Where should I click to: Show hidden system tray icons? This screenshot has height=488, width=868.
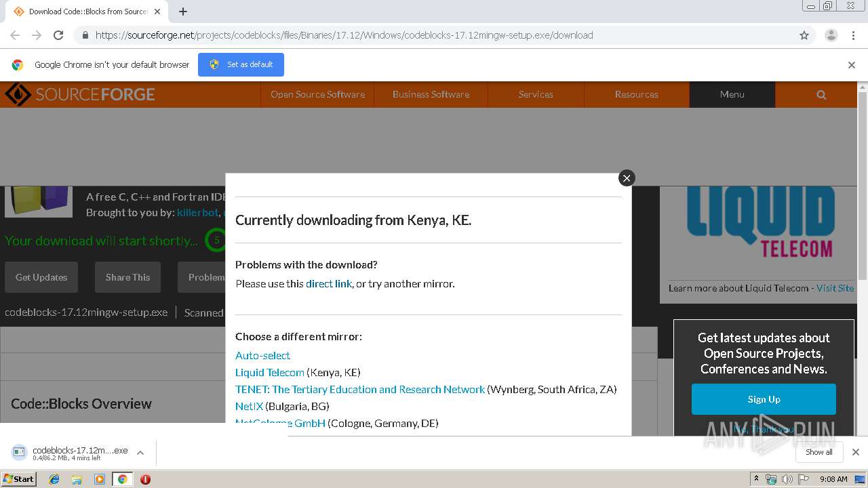(756, 479)
